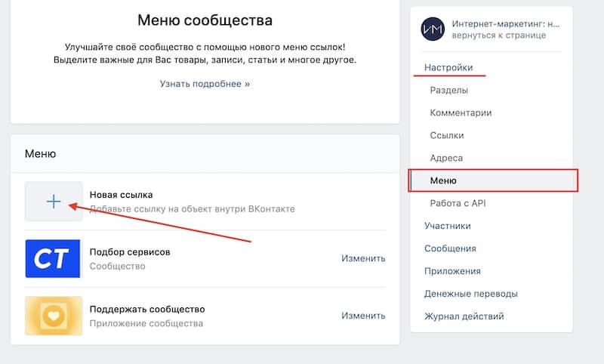Click the вернуться к странице link

(x=498, y=35)
